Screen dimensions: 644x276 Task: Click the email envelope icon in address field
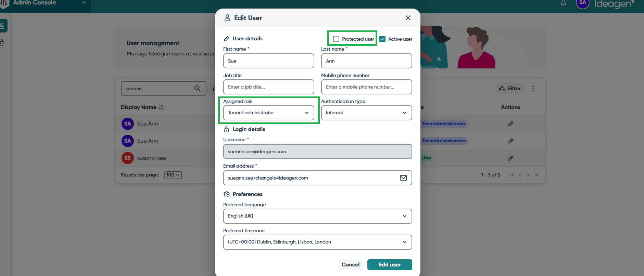point(403,178)
